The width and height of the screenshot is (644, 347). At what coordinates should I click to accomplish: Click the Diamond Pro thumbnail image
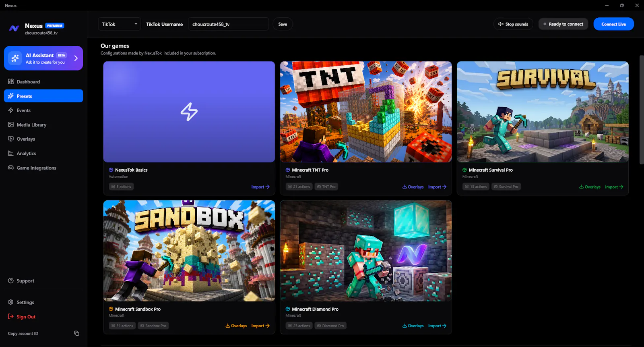[366, 251]
